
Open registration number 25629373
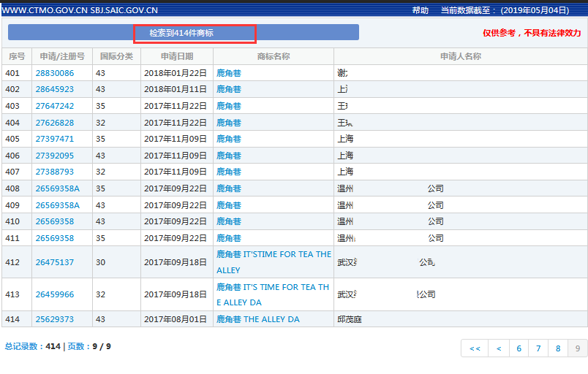[55, 319]
